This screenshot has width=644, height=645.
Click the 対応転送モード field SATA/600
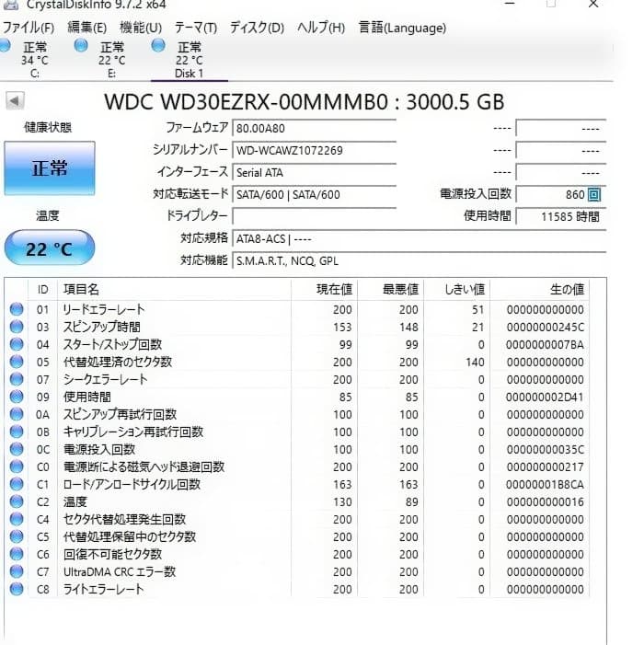click(315, 194)
